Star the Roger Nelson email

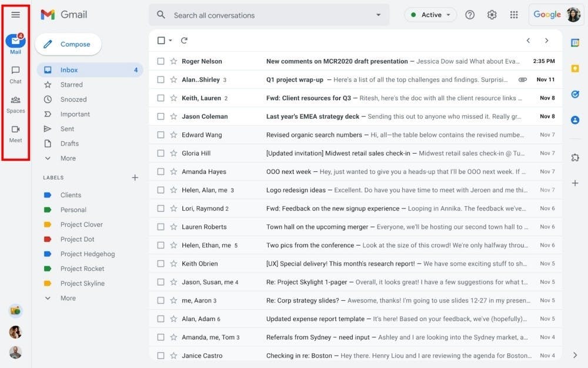click(x=173, y=61)
